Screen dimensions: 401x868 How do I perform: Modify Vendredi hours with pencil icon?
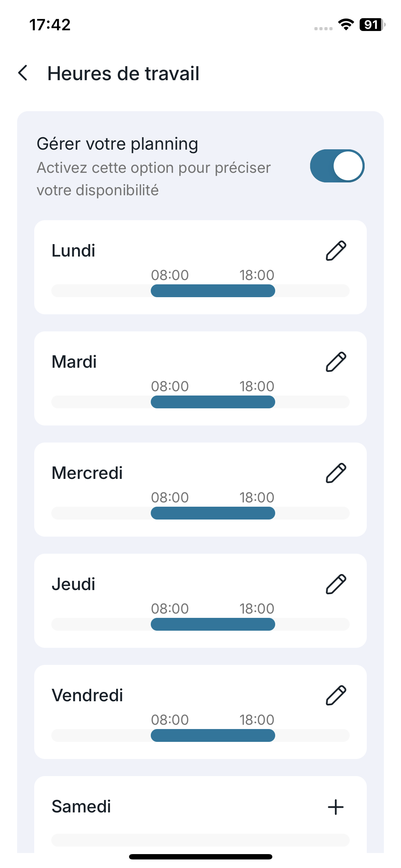coord(336,696)
